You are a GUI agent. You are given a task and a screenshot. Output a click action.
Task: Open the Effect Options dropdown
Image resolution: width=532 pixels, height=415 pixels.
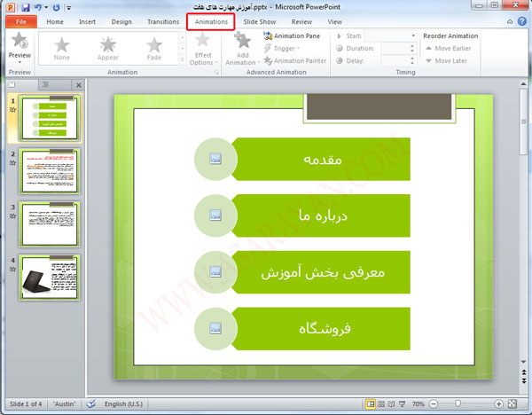click(202, 51)
